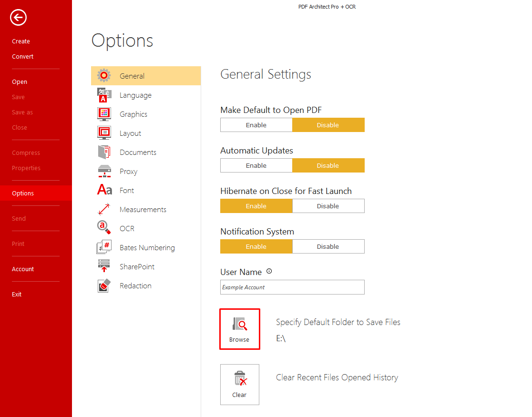Click the E:\ default folder path
The height and width of the screenshot is (417, 532).
tap(281, 338)
